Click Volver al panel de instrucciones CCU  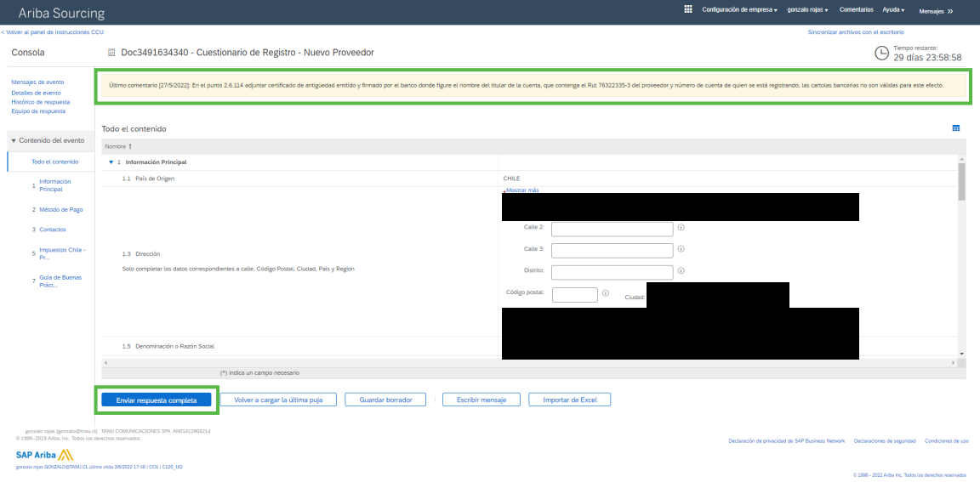52,31
